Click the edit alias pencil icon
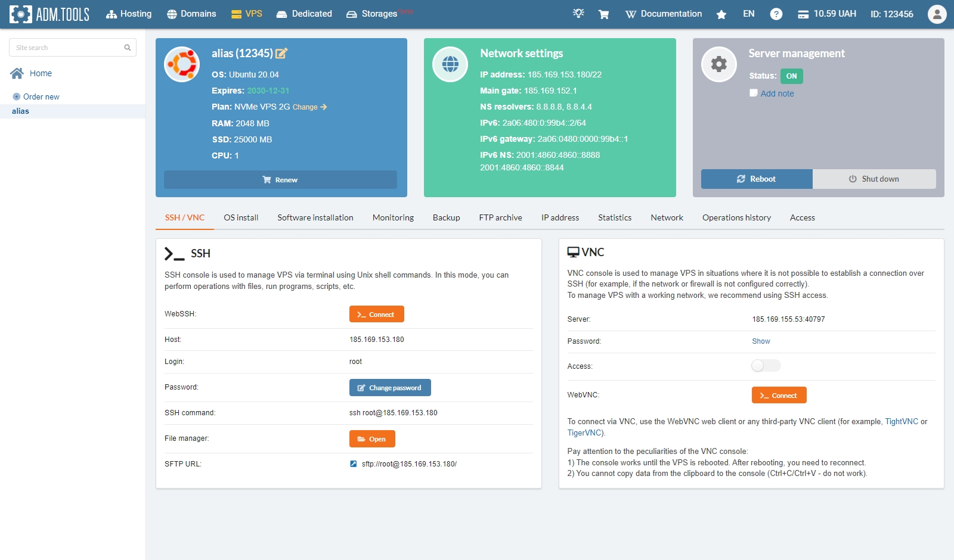 [x=281, y=54]
